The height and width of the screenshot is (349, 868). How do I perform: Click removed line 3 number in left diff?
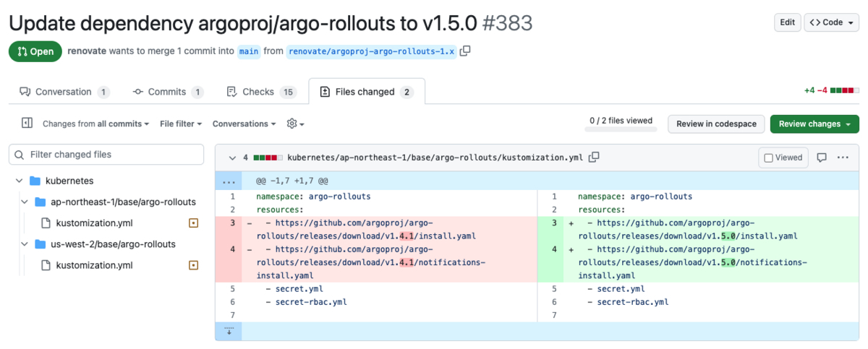click(232, 223)
